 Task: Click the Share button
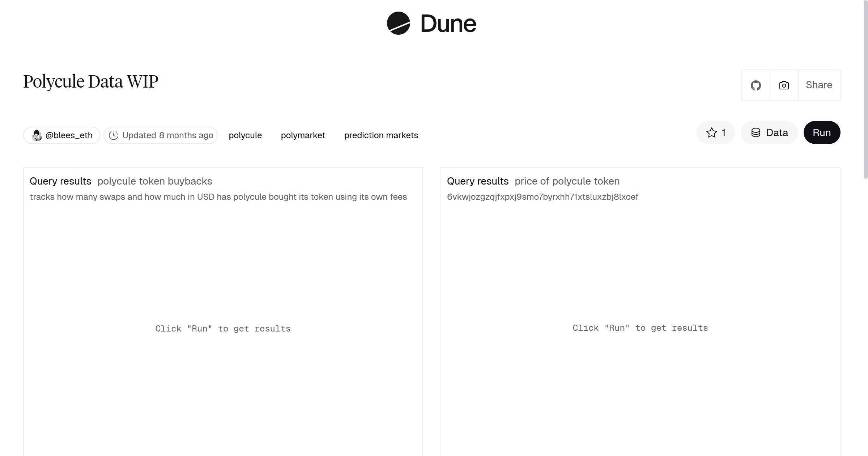[819, 85]
